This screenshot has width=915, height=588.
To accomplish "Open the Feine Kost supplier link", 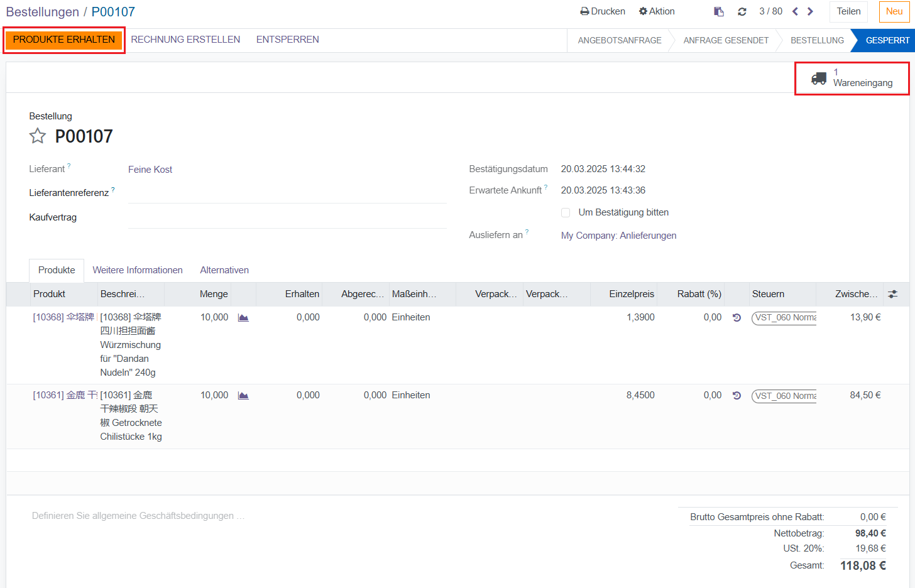I will [x=150, y=170].
